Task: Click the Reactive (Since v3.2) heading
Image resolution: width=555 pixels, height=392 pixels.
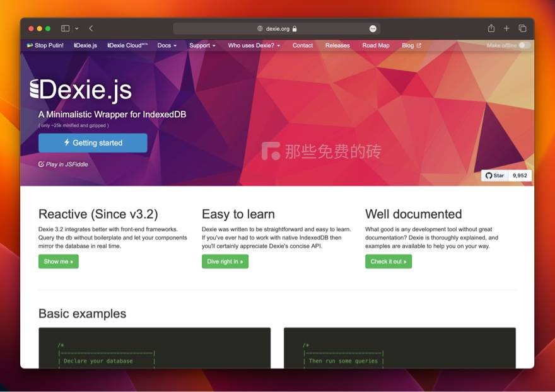Action: (x=98, y=214)
